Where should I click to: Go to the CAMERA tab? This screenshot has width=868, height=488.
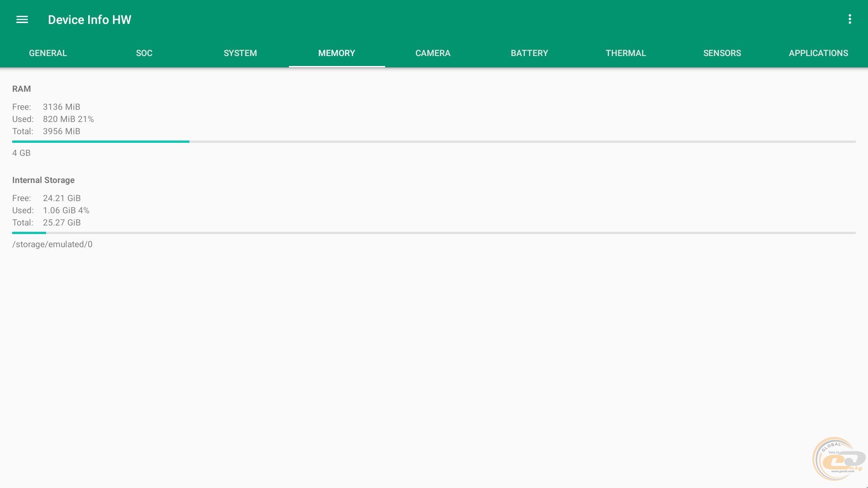pyautogui.click(x=433, y=53)
